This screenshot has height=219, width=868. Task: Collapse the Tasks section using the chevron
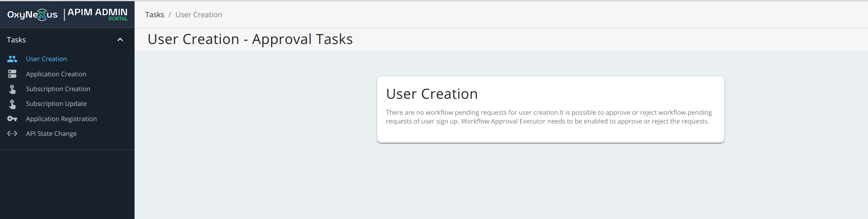pyautogui.click(x=120, y=40)
